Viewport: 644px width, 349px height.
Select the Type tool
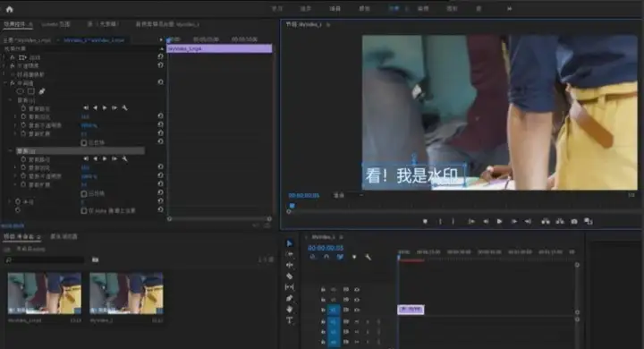(x=290, y=320)
